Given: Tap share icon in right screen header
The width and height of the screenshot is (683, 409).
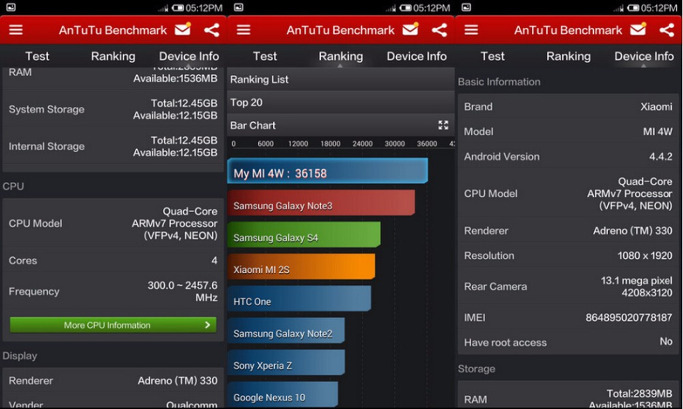Looking at the screenshot, I should click(667, 30).
